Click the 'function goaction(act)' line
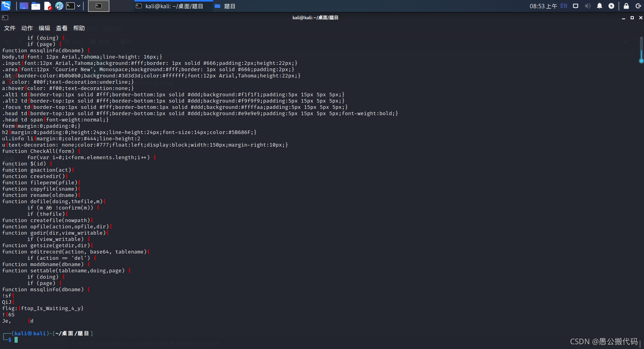 click(x=38, y=170)
